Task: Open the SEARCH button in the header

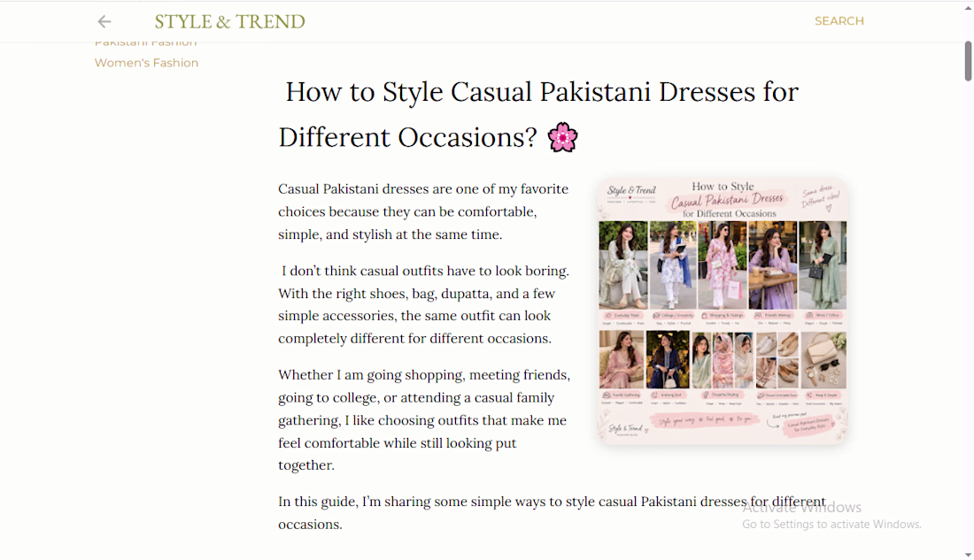Action: coord(839,21)
